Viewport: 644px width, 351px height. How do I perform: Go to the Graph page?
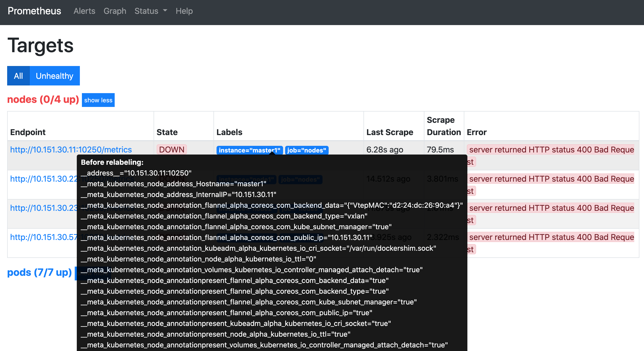click(115, 11)
